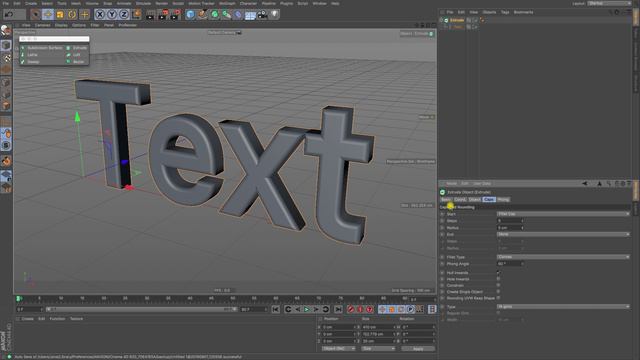Image resolution: width=640 pixels, height=360 pixels.
Task: Go to start of timeline
Action: click(x=276, y=309)
